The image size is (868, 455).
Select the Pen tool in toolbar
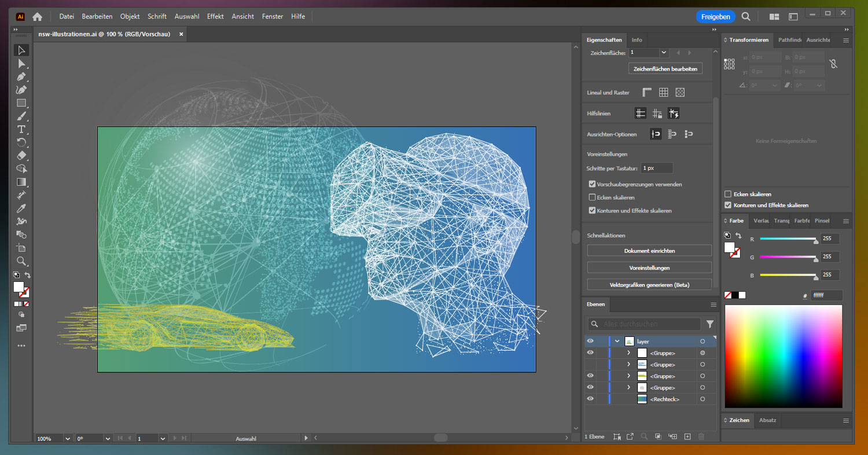click(x=21, y=77)
